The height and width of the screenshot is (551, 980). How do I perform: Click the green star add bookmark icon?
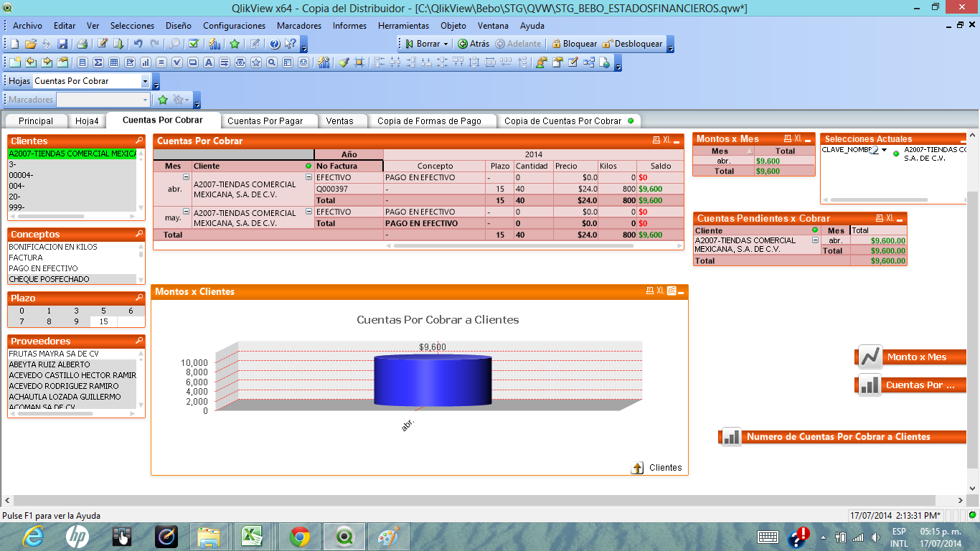coord(234,44)
